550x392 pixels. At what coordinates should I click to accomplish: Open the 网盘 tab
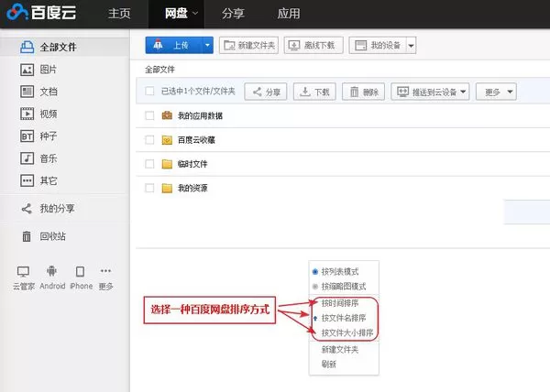[x=176, y=14]
